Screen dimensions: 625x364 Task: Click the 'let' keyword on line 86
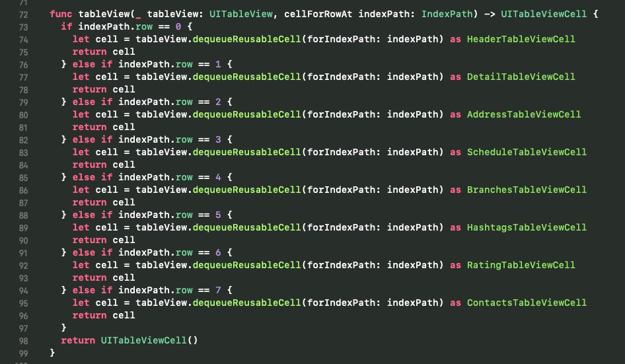81,190
